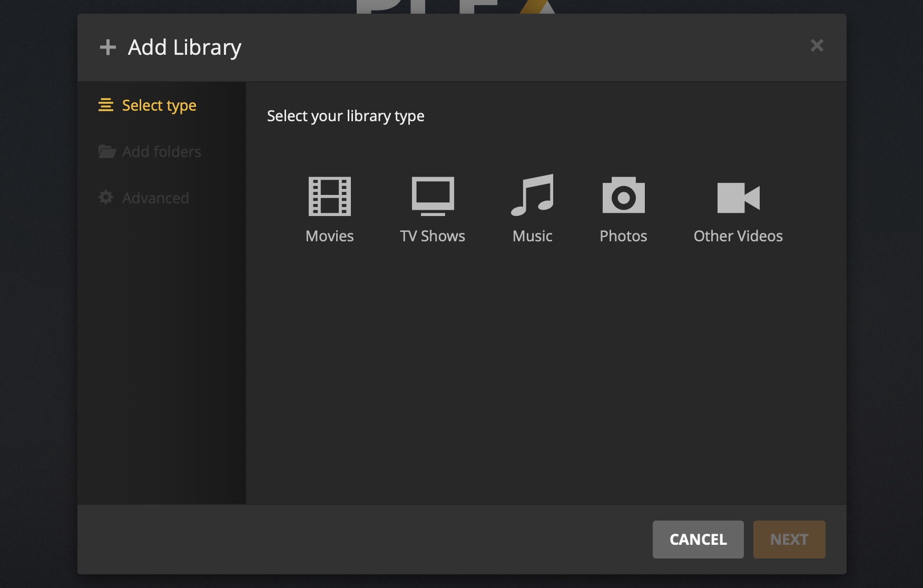
Task: Click the Movies text label
Action: pyautogui.click(x=329, y=236)
